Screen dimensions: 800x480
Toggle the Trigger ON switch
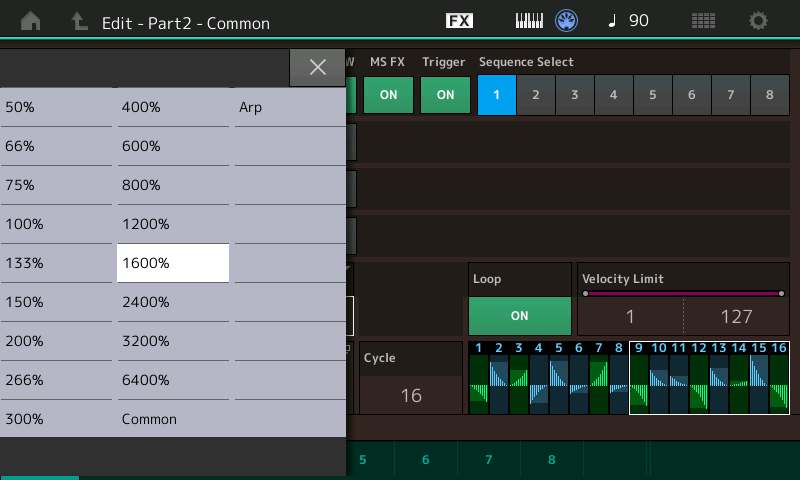pyautogui.click(x=445, y=95)
